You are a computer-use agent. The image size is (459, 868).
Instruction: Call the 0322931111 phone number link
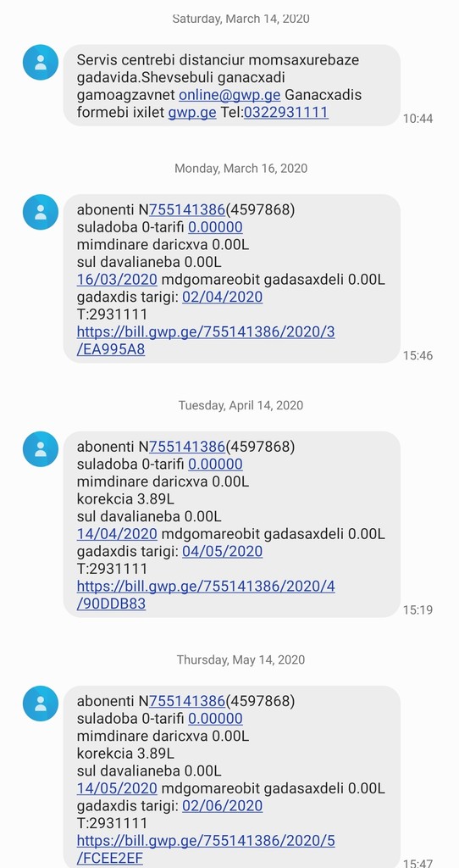click(x=286, y=113)
